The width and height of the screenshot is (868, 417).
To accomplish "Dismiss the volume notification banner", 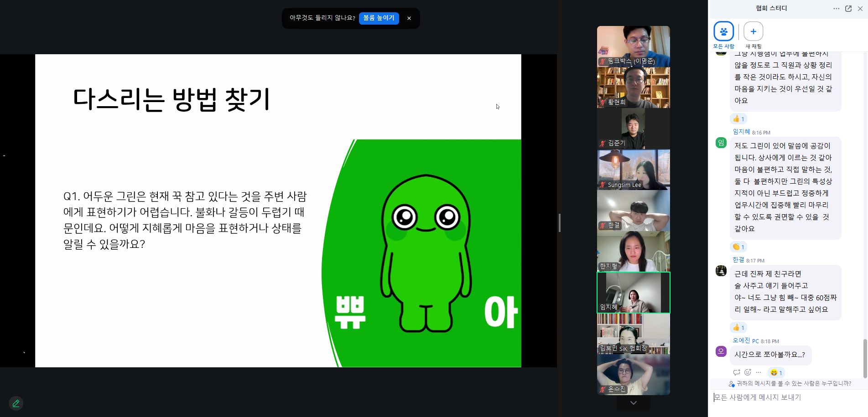I will point(409,18).
